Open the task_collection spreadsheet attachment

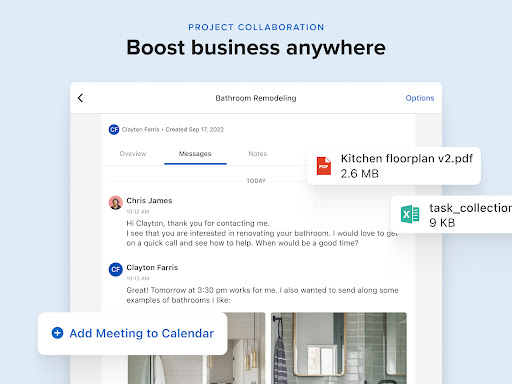point(451,214)
